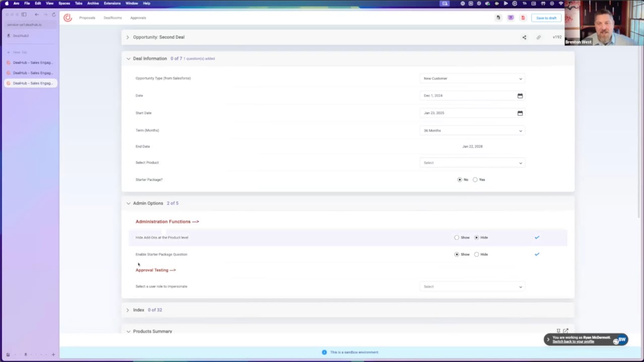This screenshot has width=644, height=362.
Task: Click the Apple menu icon
Action: [7, 4]
